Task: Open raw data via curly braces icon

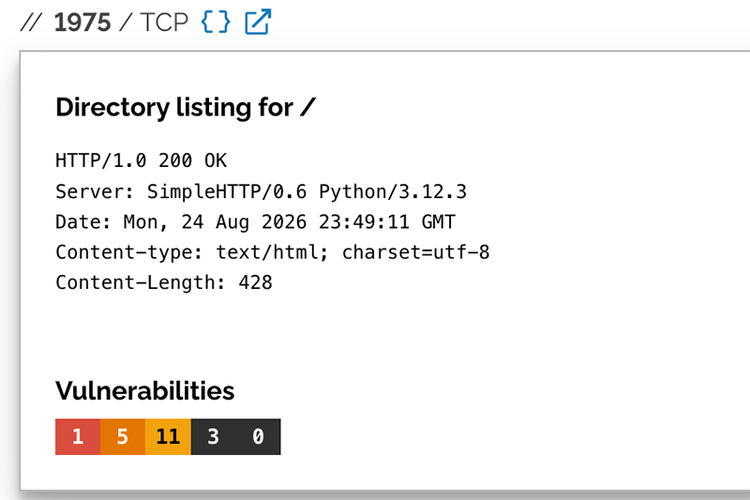Action: coord(216,22)
